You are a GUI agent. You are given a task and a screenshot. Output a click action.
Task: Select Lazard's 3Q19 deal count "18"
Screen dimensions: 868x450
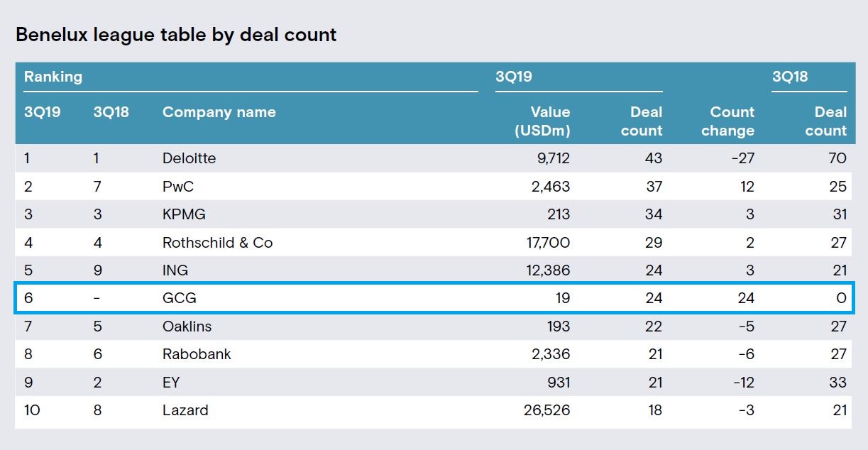[x=655, y=410]
